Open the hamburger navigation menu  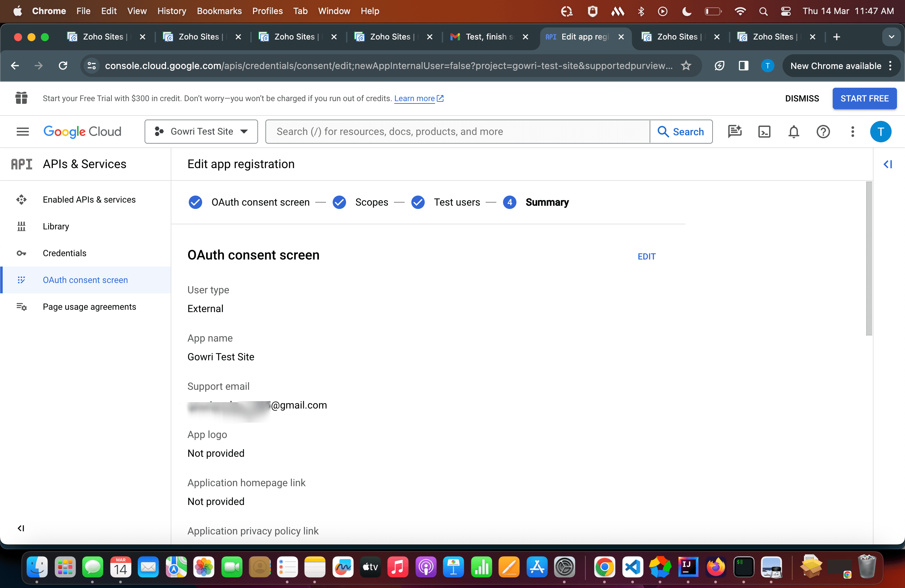tap(22, 132)
